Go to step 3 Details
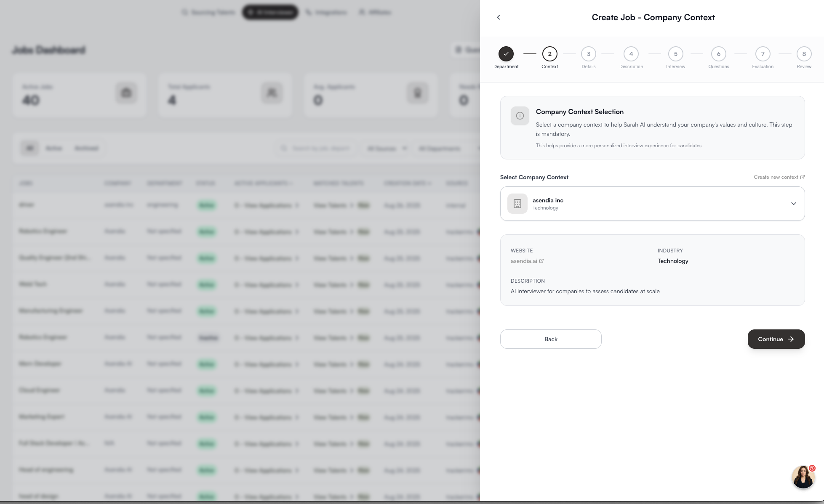Viewport: 824px width, 504px height. (588, 54)
